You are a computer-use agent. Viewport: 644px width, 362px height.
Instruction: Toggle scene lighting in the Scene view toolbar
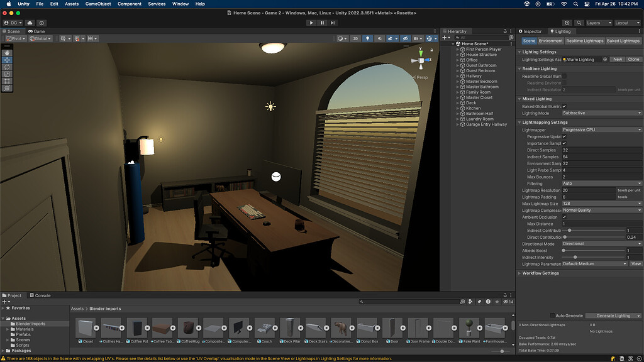click(x=368, y=38)
